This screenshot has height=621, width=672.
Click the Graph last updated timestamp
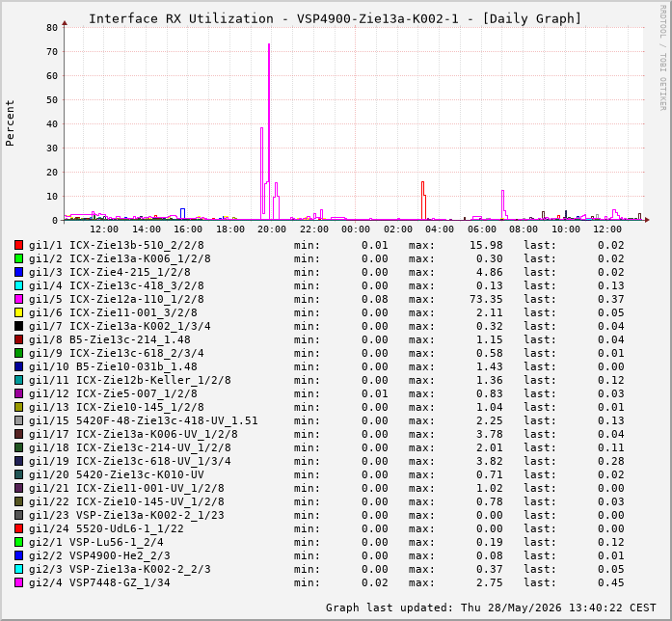tap(491, 607)
